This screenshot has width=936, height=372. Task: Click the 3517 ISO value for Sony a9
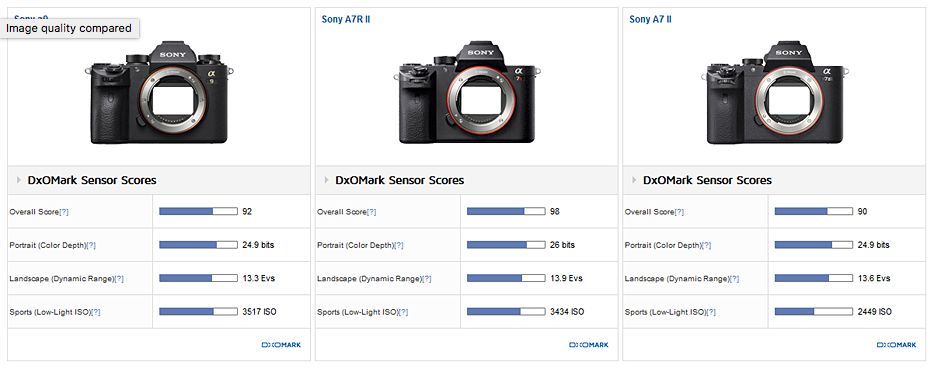[260, 312]
